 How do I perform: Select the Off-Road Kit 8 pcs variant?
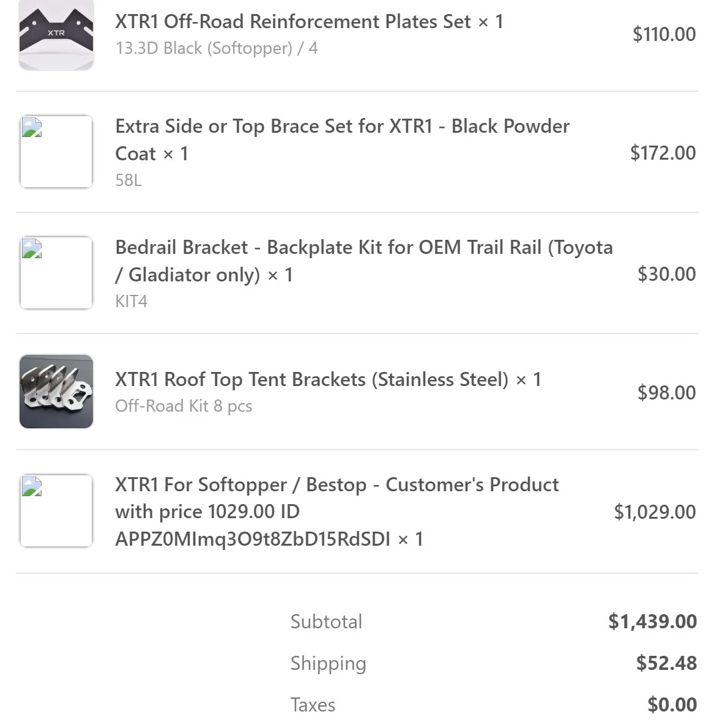184,406
